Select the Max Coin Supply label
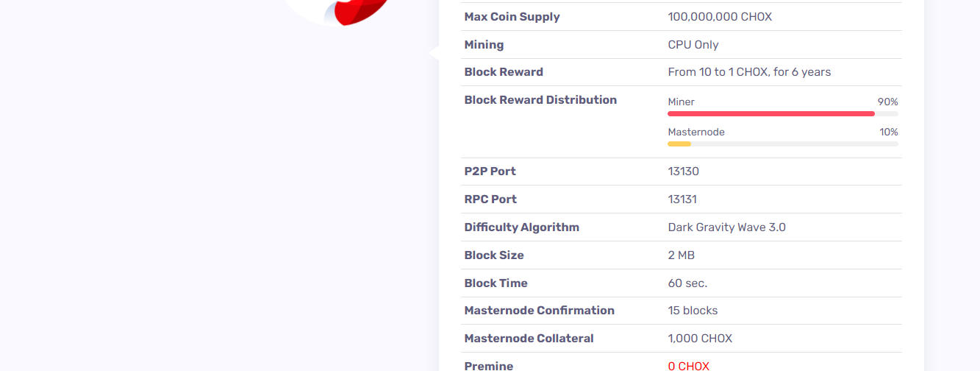This screenshot has width=980, height=371. [x=512, y=17]
